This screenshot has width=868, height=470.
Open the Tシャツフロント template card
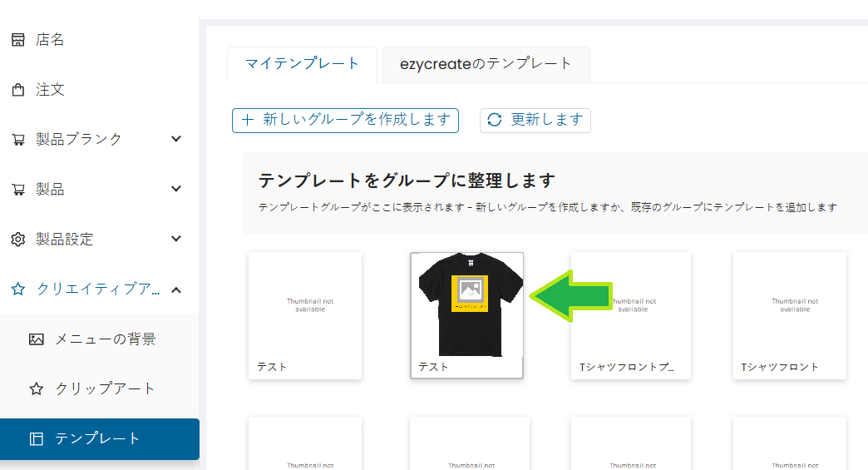point(789,316)
